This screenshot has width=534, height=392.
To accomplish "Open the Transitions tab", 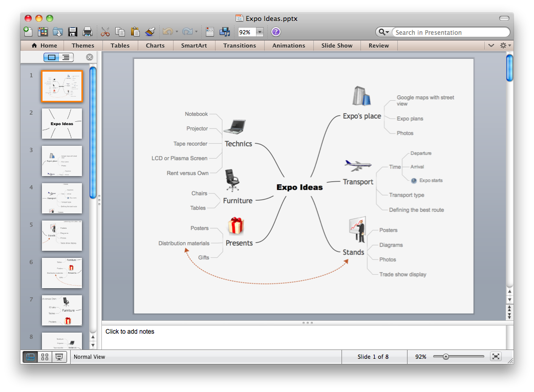I will [240, 45].
